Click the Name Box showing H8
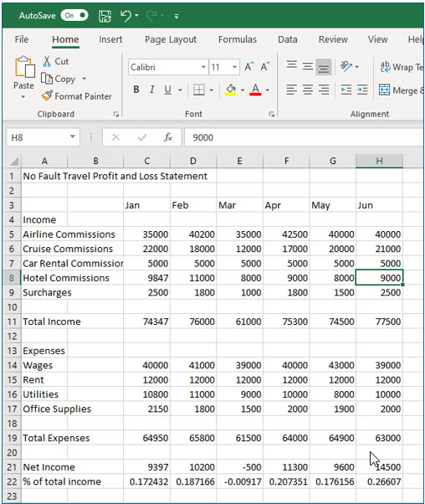Viewport: 425px width, 504px height. (37, 137)
